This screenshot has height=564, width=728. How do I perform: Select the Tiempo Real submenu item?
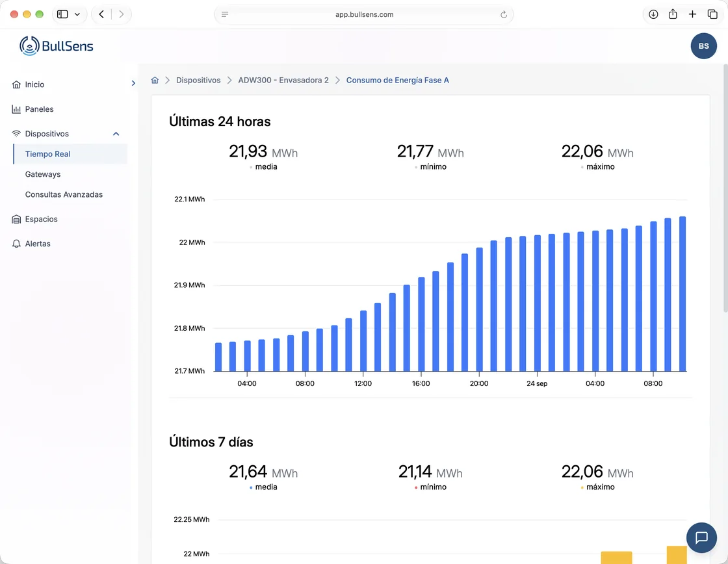[x=70, y=154]
